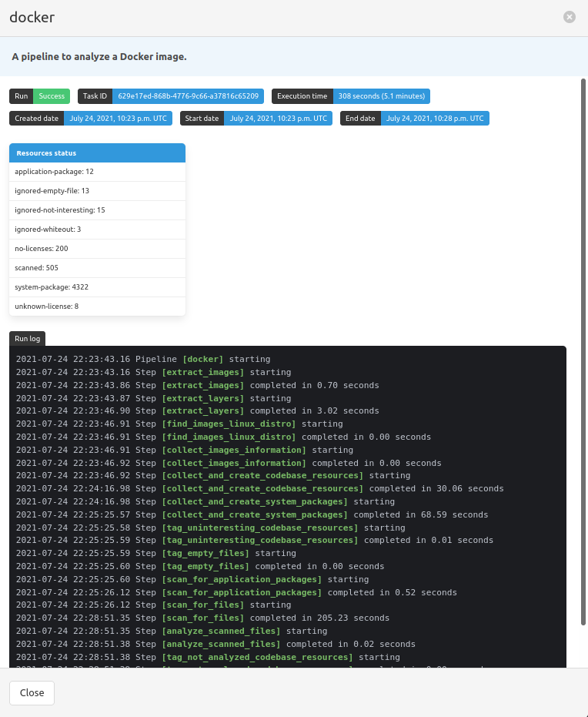Click the scan_for_files completed in 205.23 seconds line
Image resolution: width=588 pixels, height=717 pixels.
[x=203, y=618]
